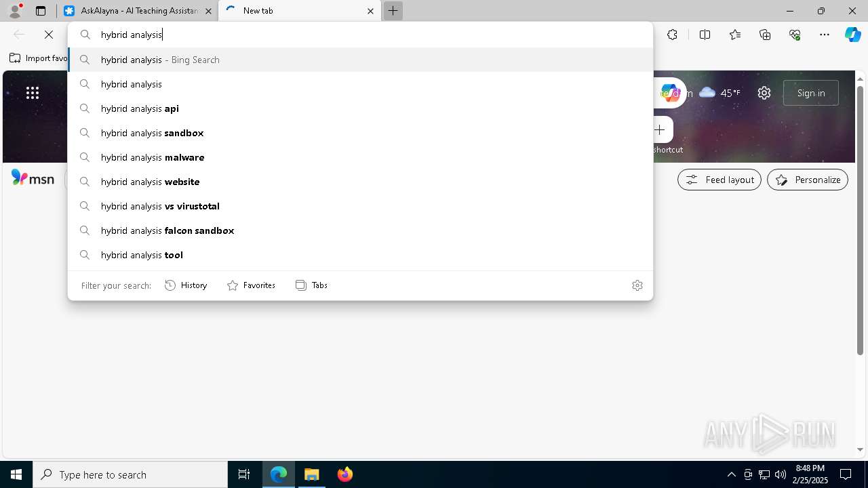This screenshot has height=488, width=868.
Task: Open search suggestion settings gear
Action: point(637,285)
